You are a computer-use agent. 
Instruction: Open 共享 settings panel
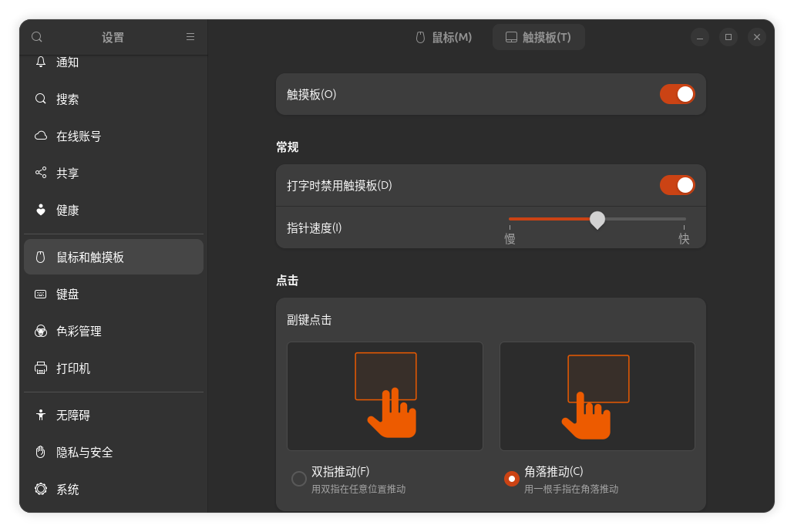[113, 173]
